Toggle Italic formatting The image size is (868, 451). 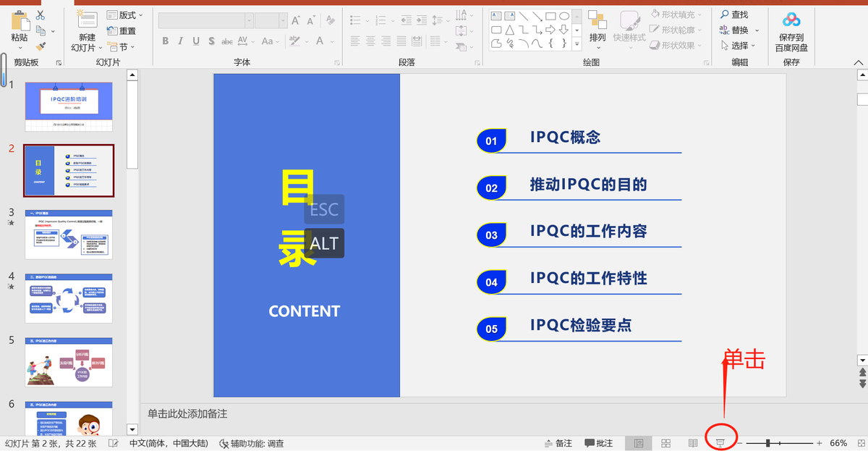(181, 41)
